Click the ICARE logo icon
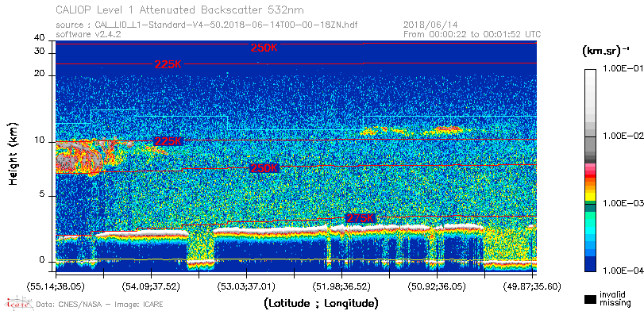The width and height of the screenshot is (644, 311). (18, 303)
